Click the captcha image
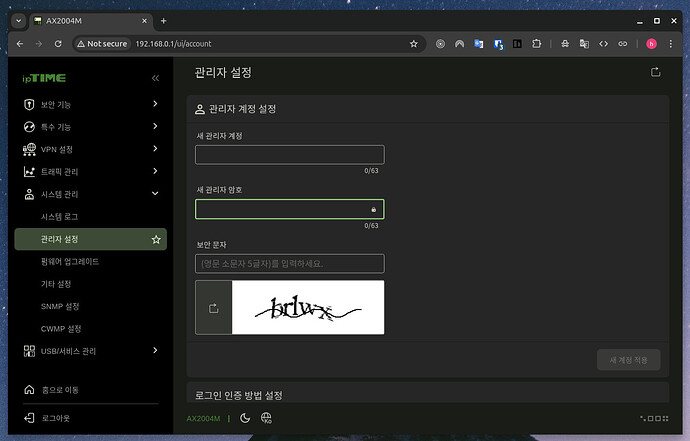This screenshot has height=441, width=690. [x=308, y=307]
